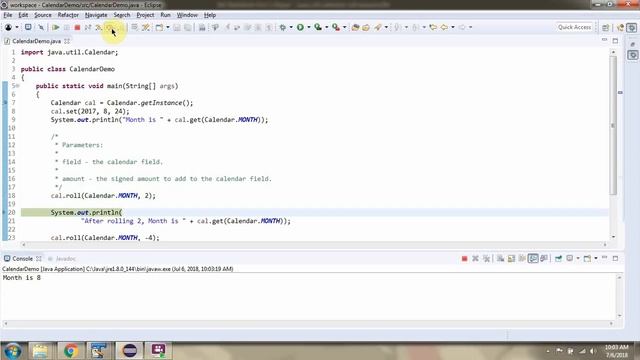The width and height of the screenshot is (640, 360).
Task: Open Windows Start button
Action: (x=13, y=351)
